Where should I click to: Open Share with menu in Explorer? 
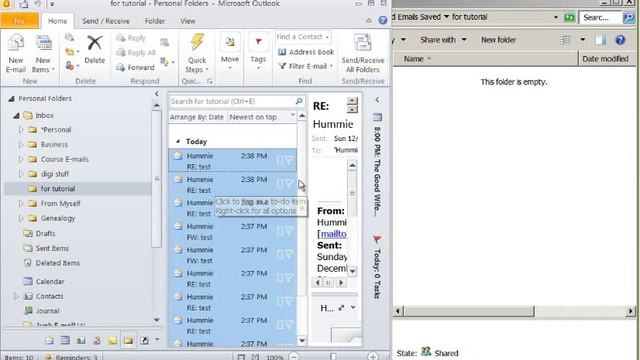coord(443,40)
